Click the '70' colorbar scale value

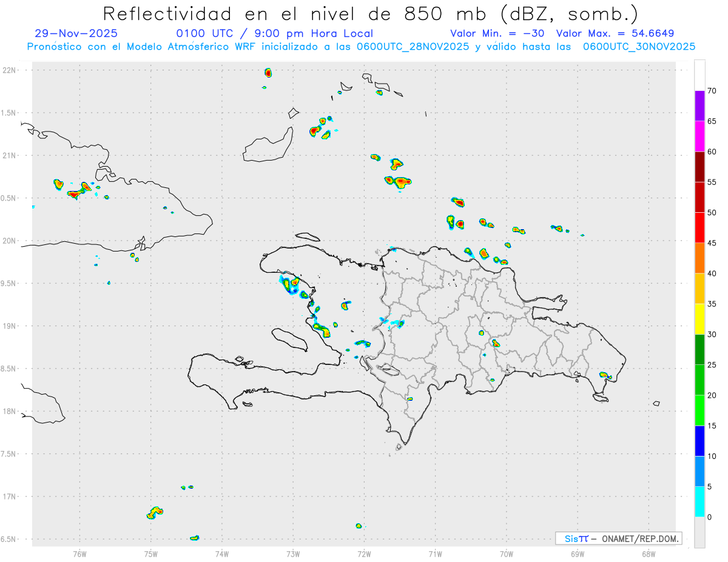coord(712,91)
